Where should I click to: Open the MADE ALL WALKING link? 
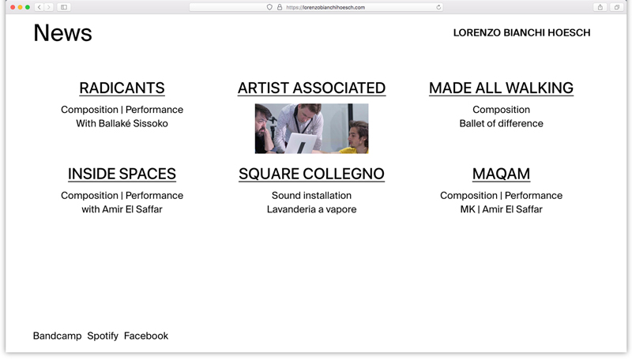pos(501,88)
